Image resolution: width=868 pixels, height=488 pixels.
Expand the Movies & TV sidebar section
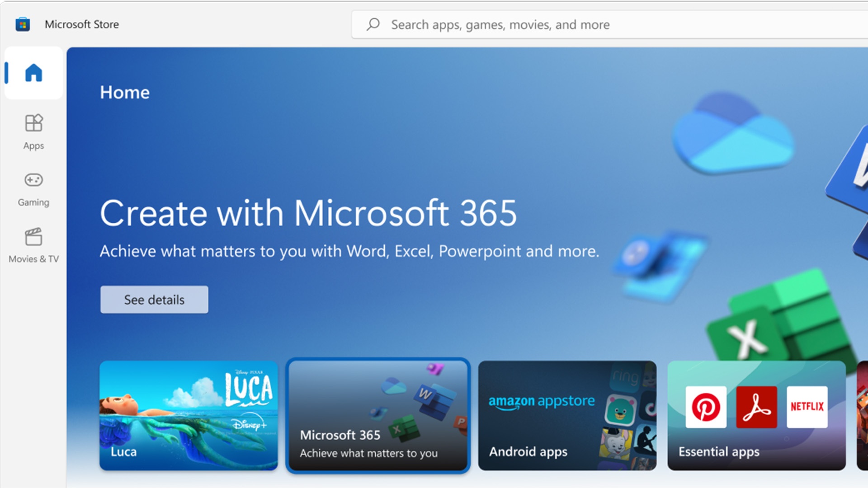[x=33, y=245]
